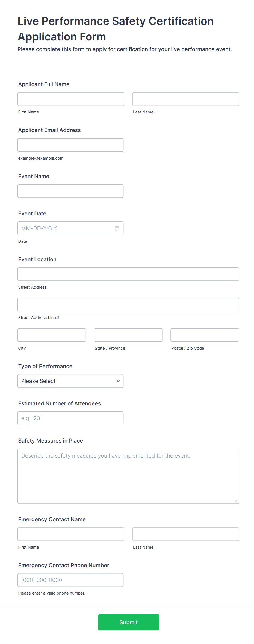Grab the Safety Measures textarea resize handle
Screen dimensions: 254x644
point(236,501)
